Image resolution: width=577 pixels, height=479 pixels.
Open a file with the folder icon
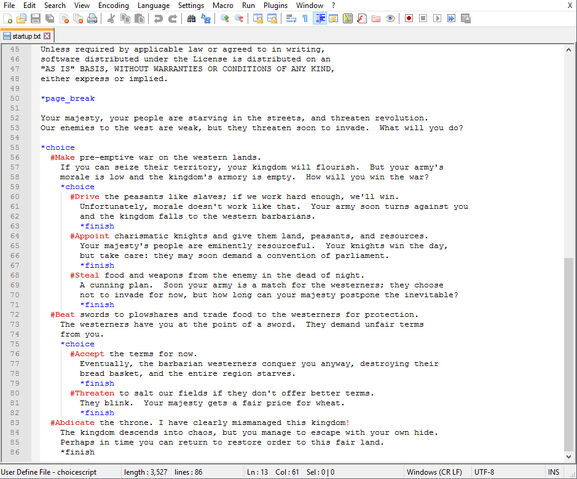click(x=22, y=18)
